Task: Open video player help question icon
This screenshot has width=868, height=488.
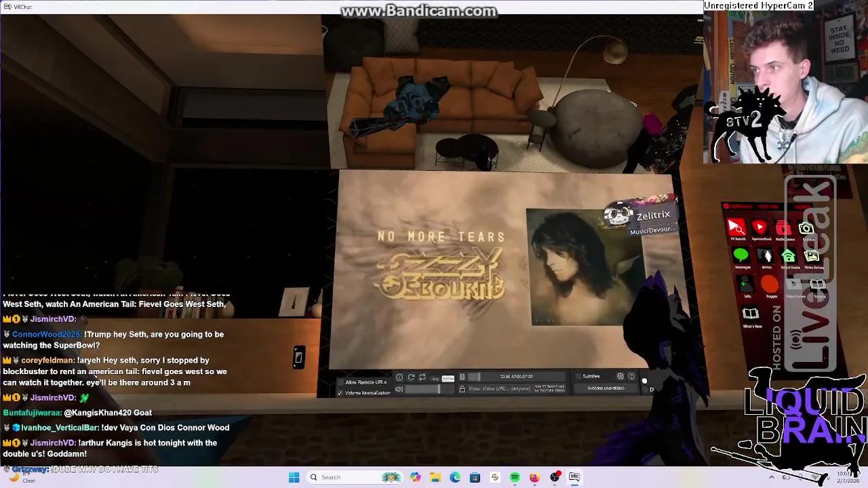Action: (x=631, y=376)
